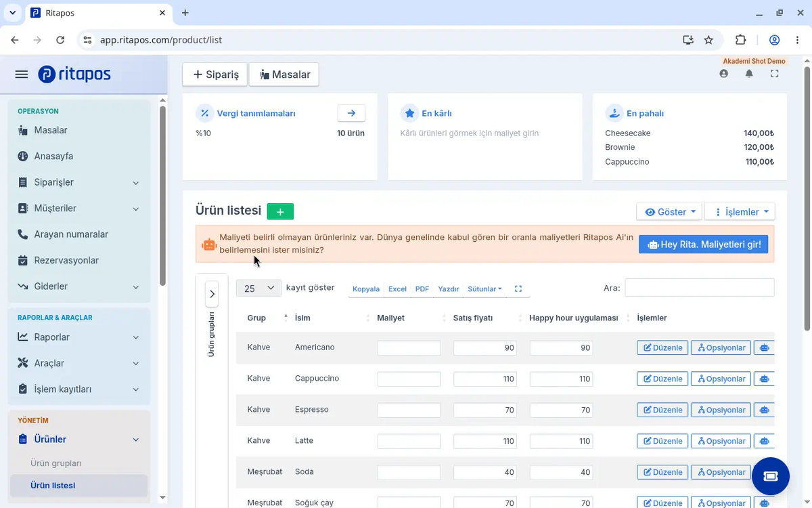Toggle table fullscreen icon next to Sütunlar

coord(518,289)
